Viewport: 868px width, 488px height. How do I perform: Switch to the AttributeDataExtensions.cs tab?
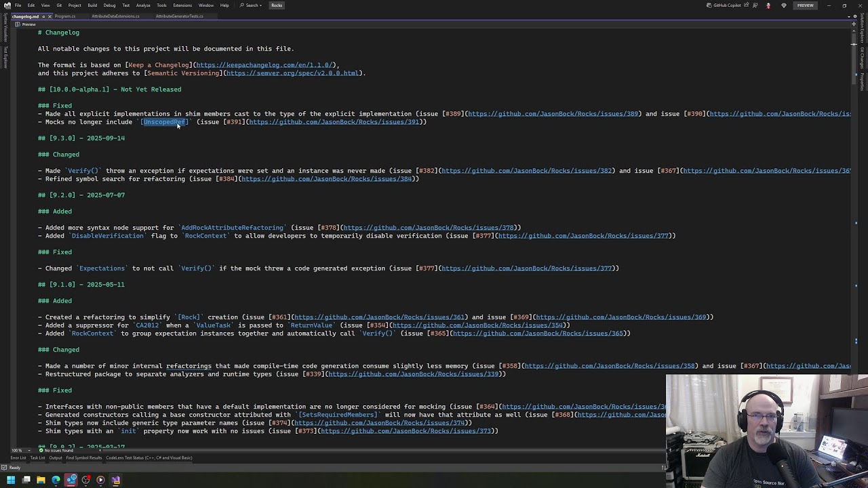[x=115, y=16]
